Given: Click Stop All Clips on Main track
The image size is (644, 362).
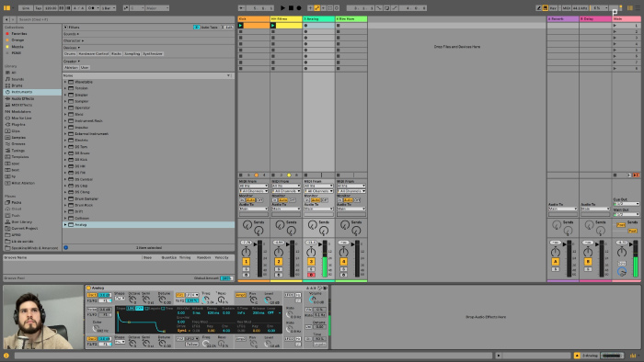Looking at the screenshot, I should coord(615,175).
